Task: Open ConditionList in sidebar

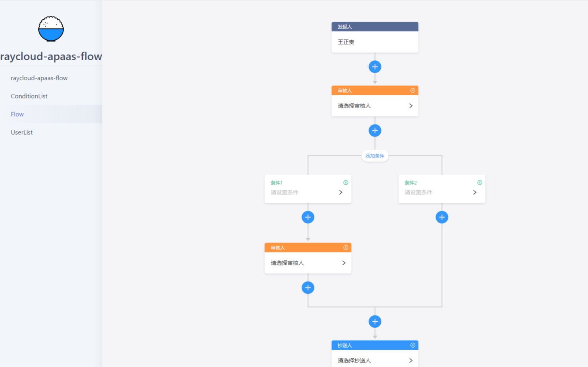Action: [x=29, y=96]
